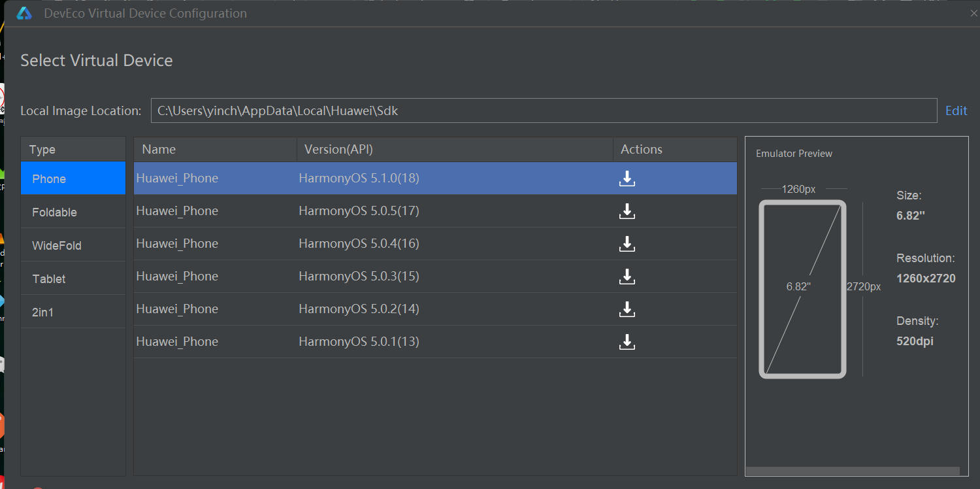Screen dimensions: 980x489
Task: Select the WideFold device type
Action: pyautogui.click(x=73, y=245)
